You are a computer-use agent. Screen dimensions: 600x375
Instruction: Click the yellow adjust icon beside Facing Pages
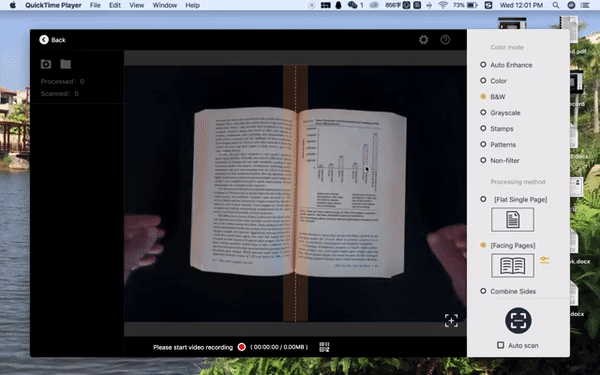pos(545,260)
